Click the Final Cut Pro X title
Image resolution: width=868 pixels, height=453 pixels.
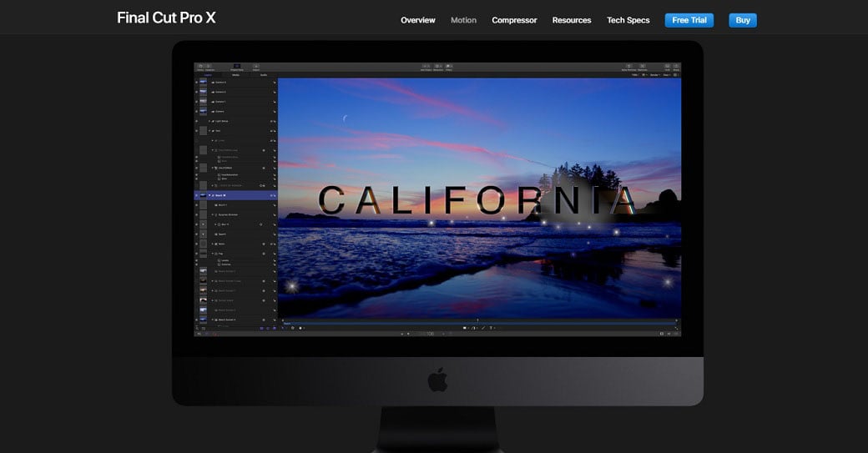[x=166, y=18]
